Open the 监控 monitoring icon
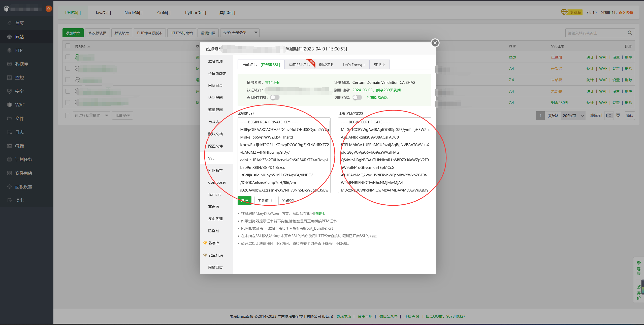 10,78
